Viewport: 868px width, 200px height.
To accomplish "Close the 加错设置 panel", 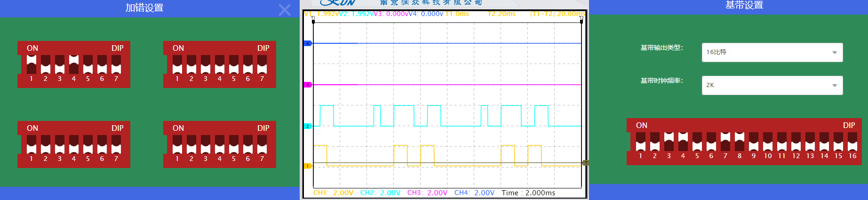I will point(285,10).
